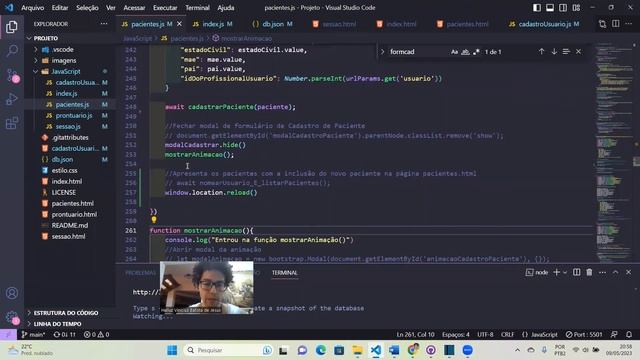Open the Extensions view
The image size is (640, 360).
pyautogui.click(x=12, y=123)
